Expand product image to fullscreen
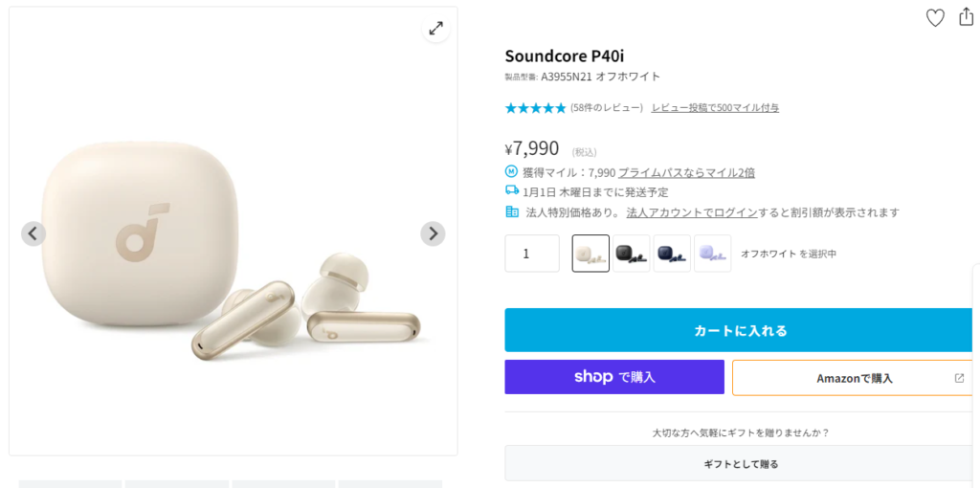Viewport: 980px width, 488px height. coord(435,29)
